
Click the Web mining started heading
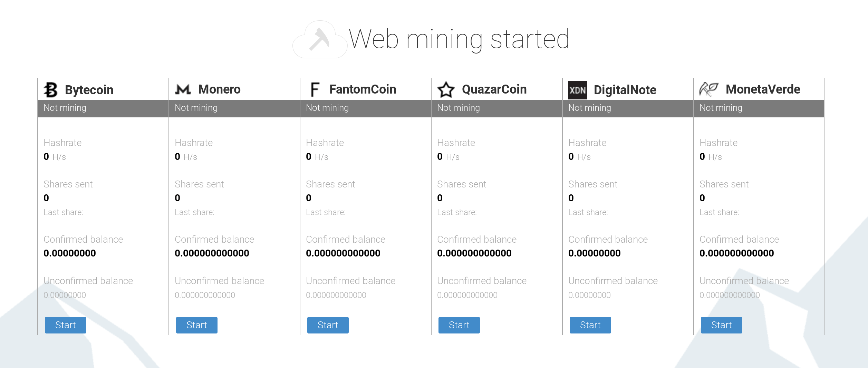[459, 39]
